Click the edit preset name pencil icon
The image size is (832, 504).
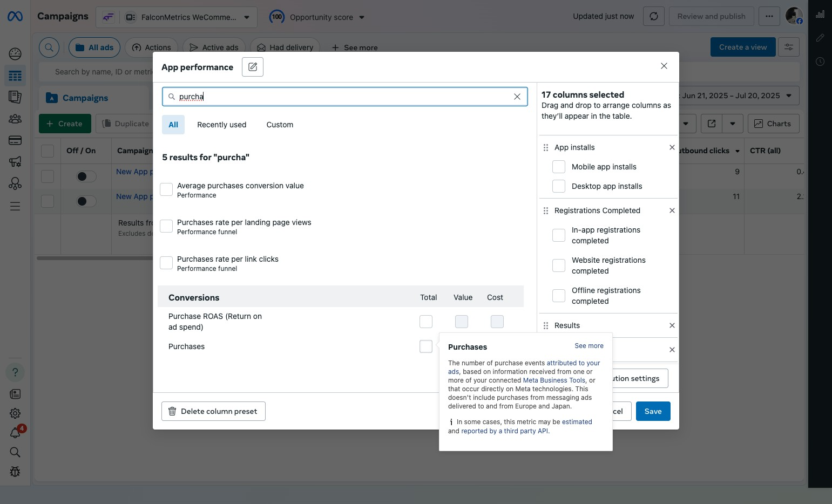click(252, 67)
